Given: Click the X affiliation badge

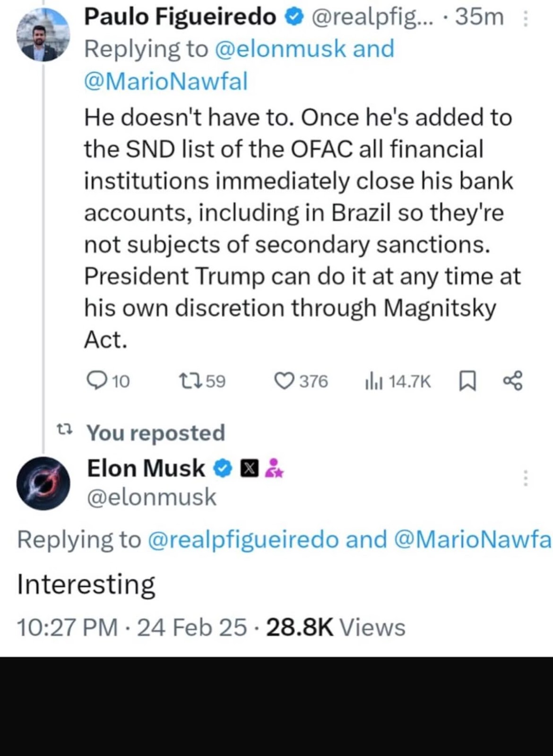Looking at the screenshot, I should click(x=250, y=469).
